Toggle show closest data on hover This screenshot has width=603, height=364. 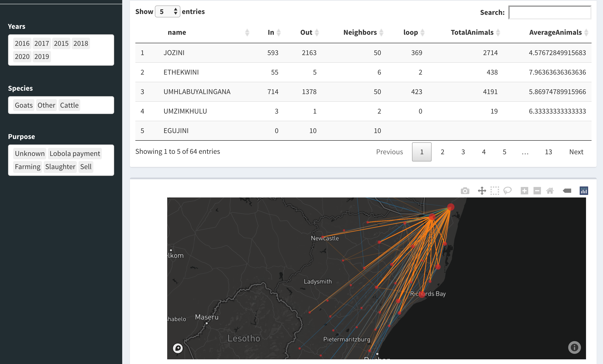567,191
